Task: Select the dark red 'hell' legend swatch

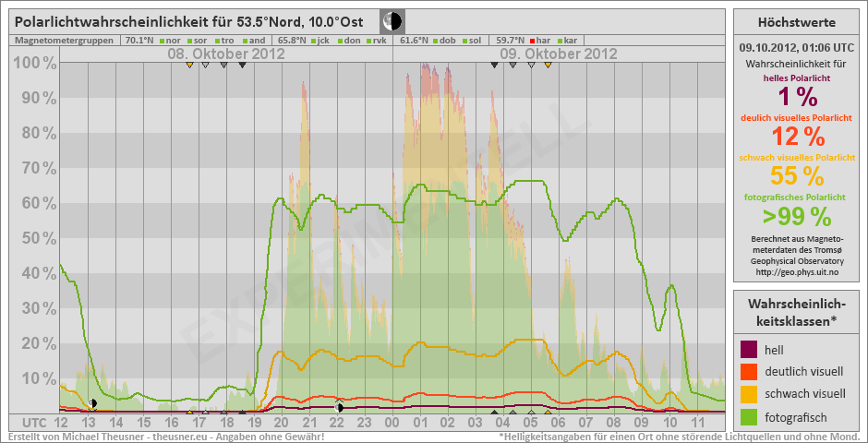Action: click(x=749, y=350)
